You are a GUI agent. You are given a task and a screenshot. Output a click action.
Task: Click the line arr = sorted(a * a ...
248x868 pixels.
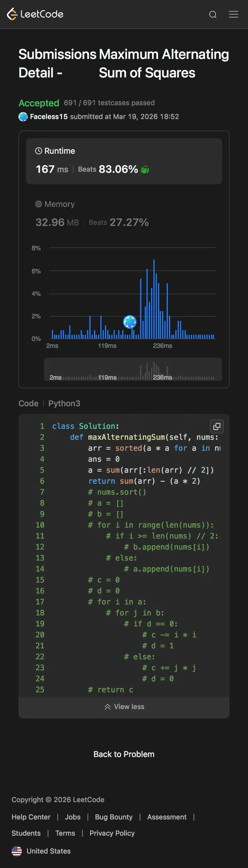154,448
